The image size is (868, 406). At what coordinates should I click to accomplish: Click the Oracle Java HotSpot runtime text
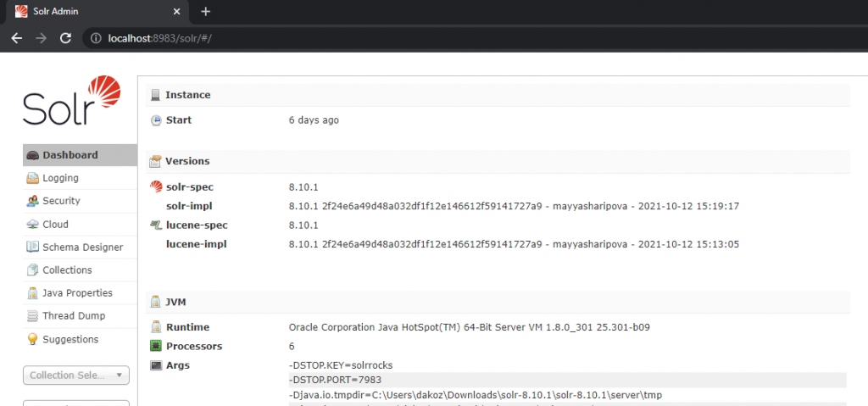pos(470,327)
